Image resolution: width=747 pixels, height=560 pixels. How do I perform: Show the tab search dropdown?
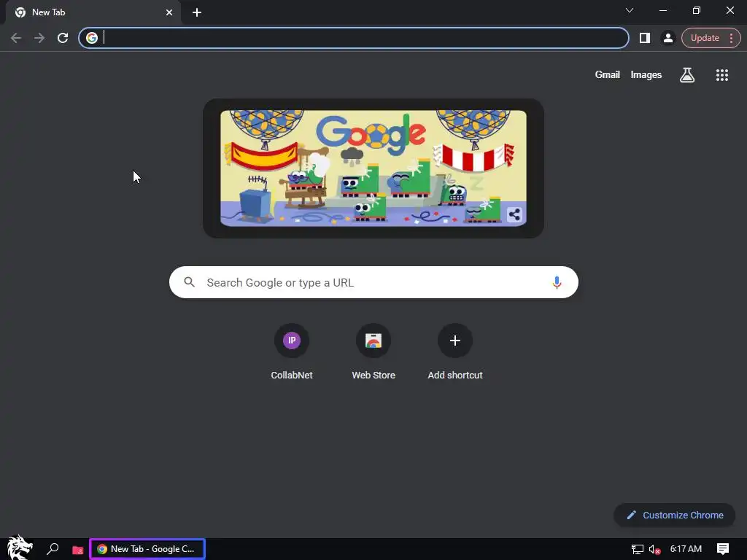click(630, 10)
